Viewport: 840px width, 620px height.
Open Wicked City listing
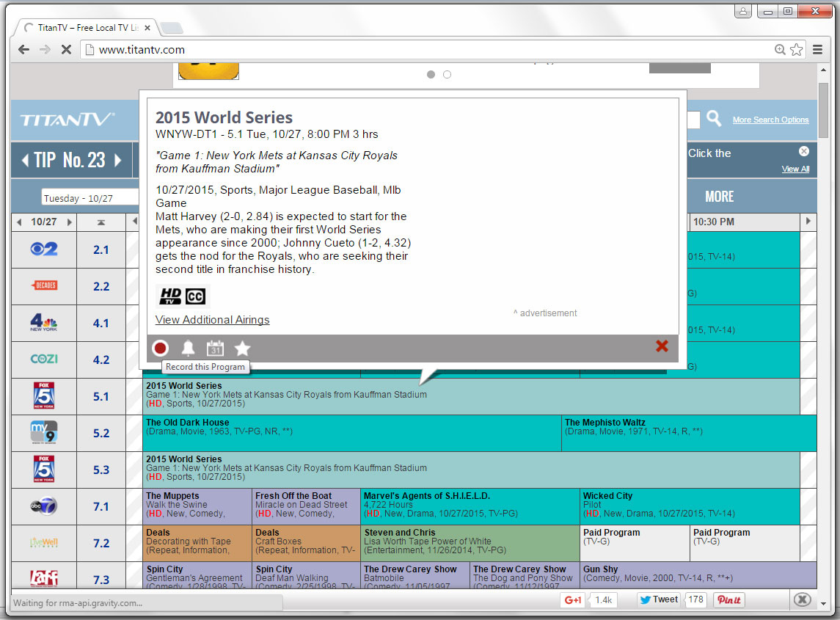click(690, 506)
